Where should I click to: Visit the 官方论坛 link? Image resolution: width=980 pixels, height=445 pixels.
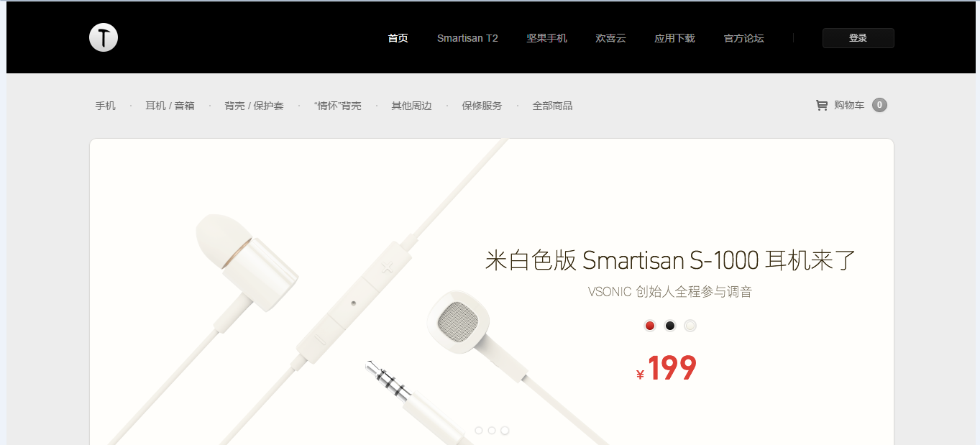743,38
